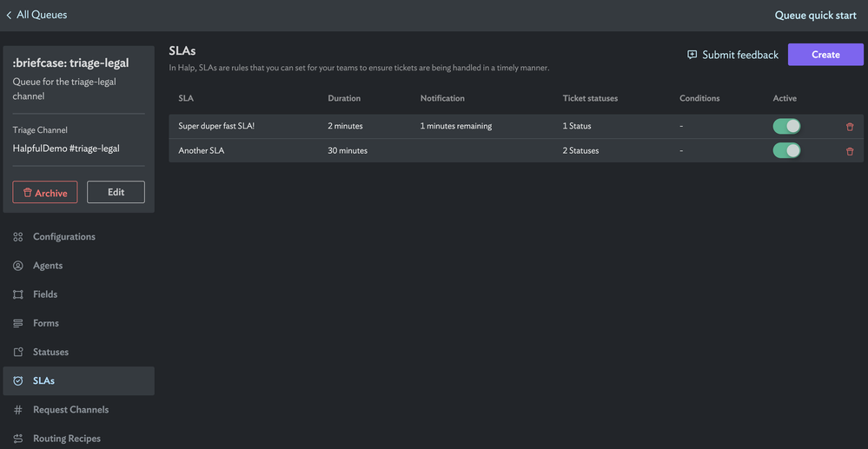The height and width of the screenshot is (449, 868).
Task: Click trash icon for Another SLA
Action: tap(850, 151)
